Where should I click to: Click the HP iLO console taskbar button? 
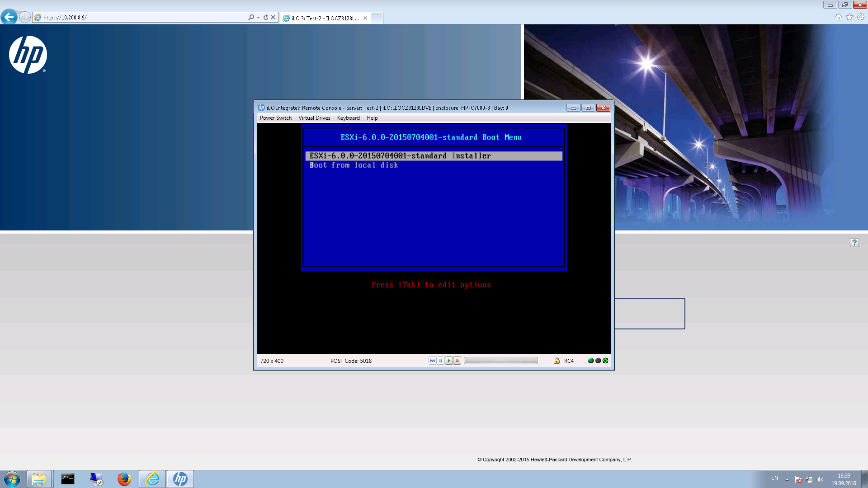180,479
